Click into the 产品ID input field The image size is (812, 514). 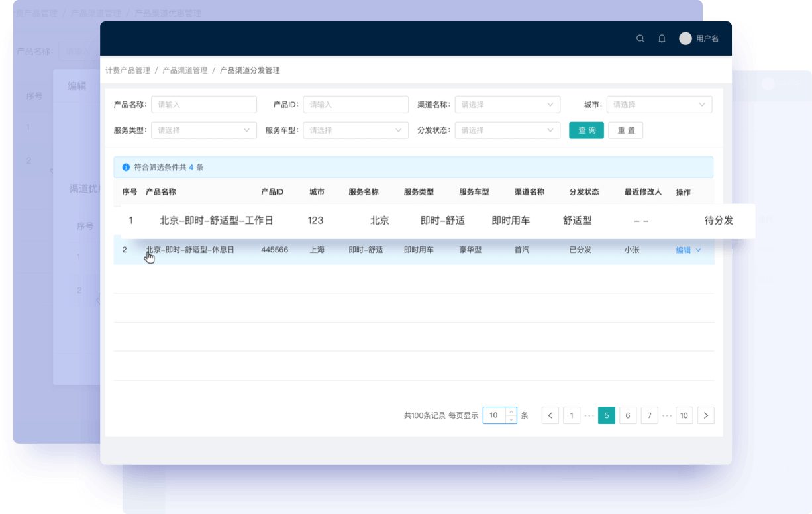click(356, 105)
